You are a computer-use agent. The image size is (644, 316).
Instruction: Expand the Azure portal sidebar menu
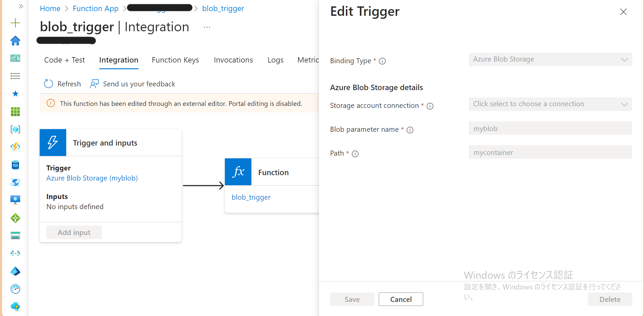pyautogui.click(x=21, y=6)
